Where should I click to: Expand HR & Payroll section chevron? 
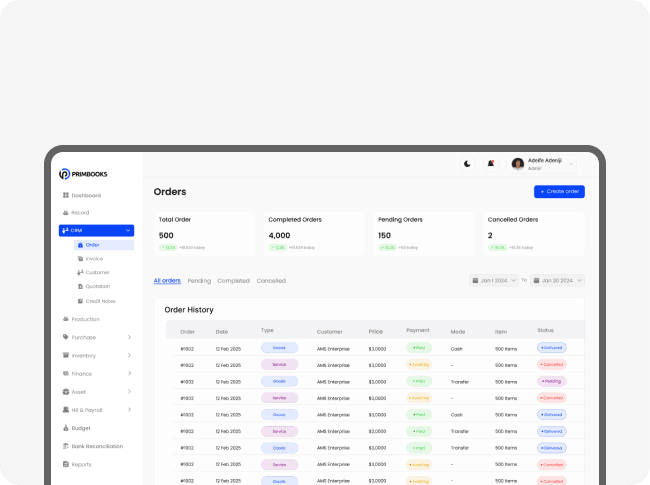129,410
